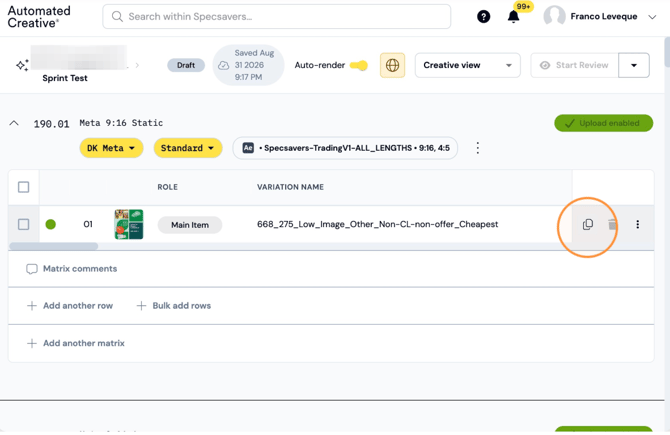Open the arrow dropdown next to Start Review
Image resolution: width=670 pixels, height=435 pixels.
(x=634, y=65)
